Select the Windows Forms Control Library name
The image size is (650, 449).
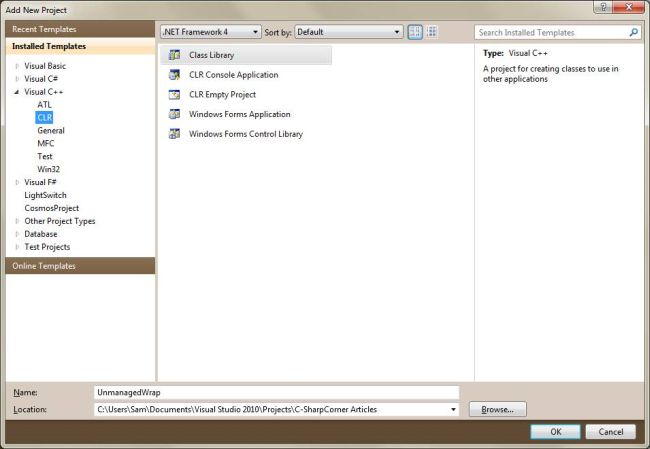pyautogui.click(x=246, y=133)
